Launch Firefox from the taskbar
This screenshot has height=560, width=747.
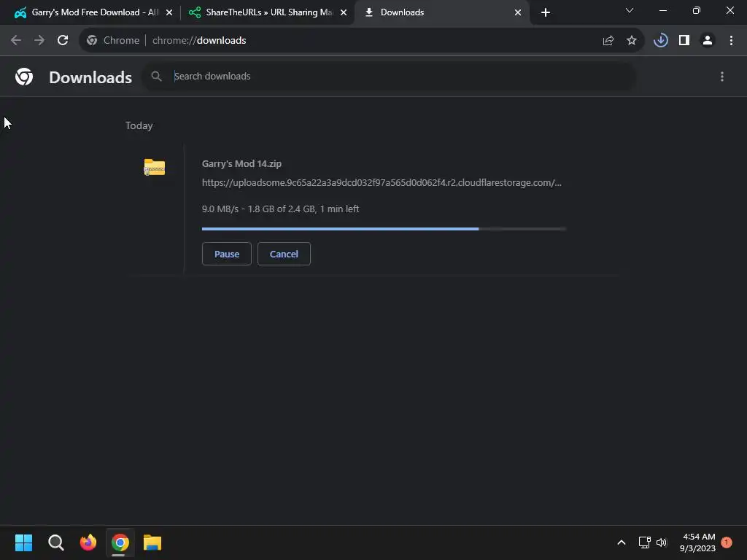(88, 542)
